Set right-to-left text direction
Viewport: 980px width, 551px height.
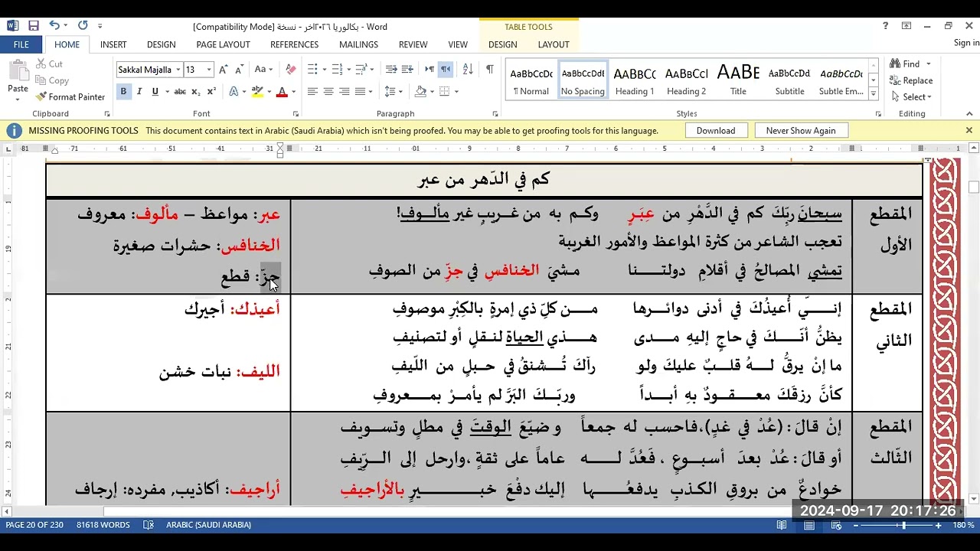click(446, 70)
